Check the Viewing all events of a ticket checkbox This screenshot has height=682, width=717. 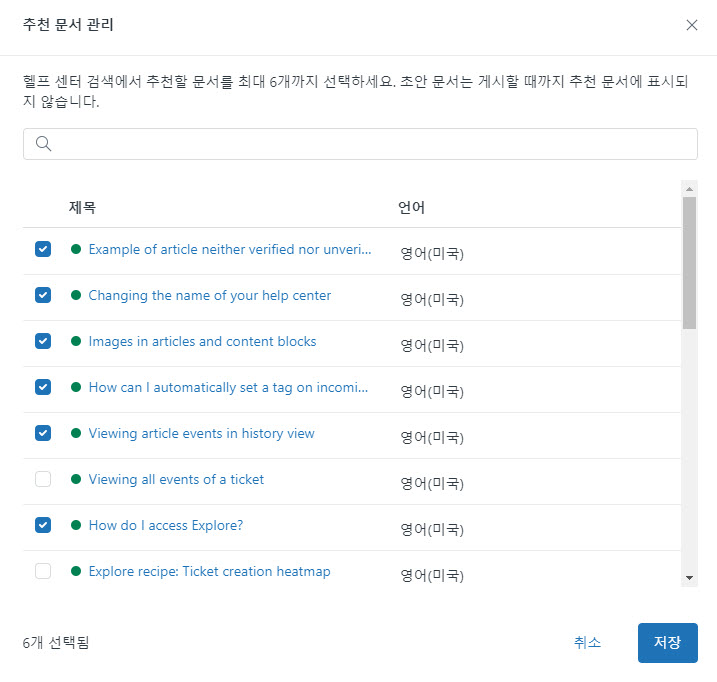point(43,479)
